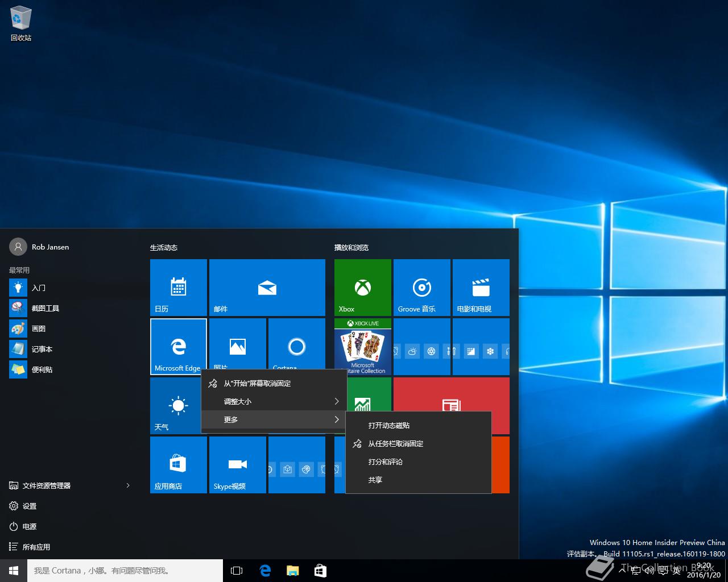Image resolution: width=728 pixels, height=582 pixels.
Task: Click the Cortana search box
Action: [125, 571]
